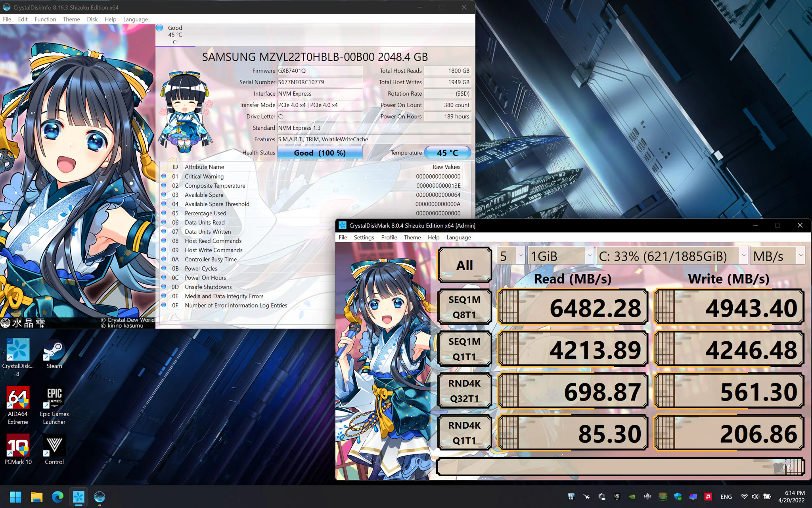
Task: Run the SEQ1M Q8T1 test
Action: [465, 307]
